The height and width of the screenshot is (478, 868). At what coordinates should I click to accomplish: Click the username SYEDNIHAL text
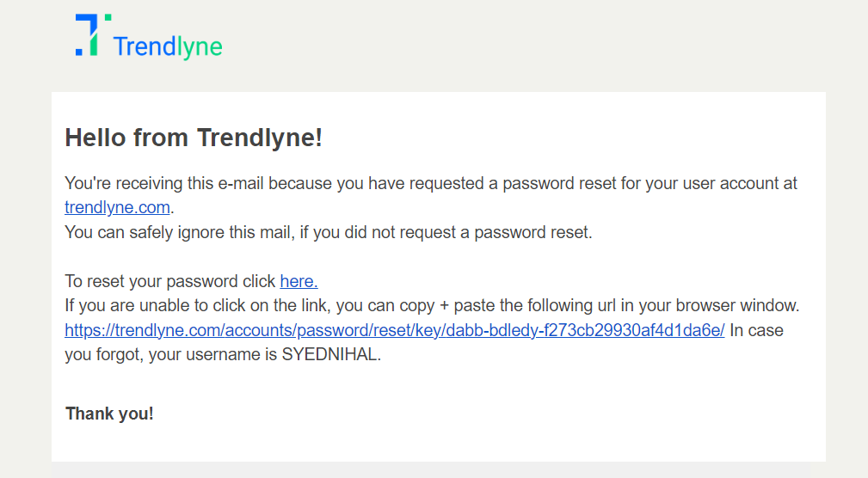coord(329,354)
